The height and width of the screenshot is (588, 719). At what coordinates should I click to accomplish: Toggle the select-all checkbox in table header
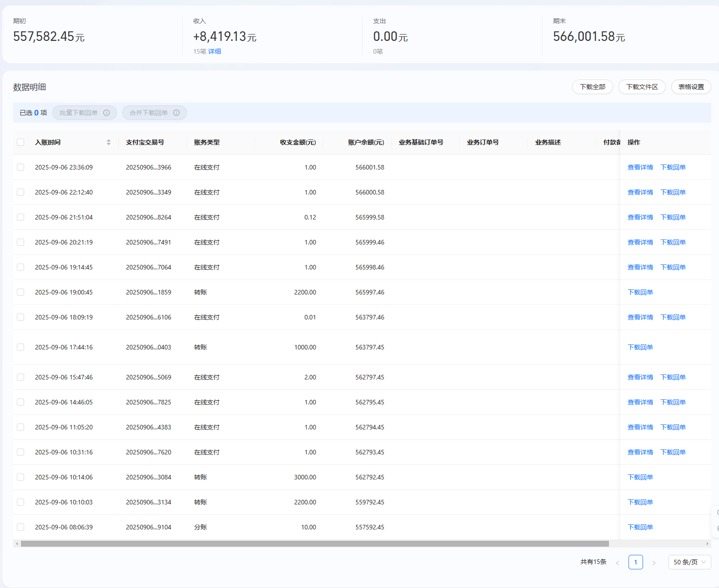click(x=20, y=142)
